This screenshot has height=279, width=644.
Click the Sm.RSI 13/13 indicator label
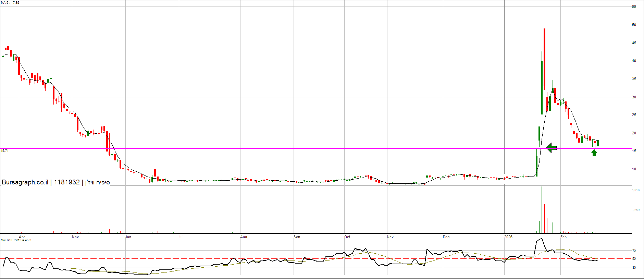pos(16,240)
